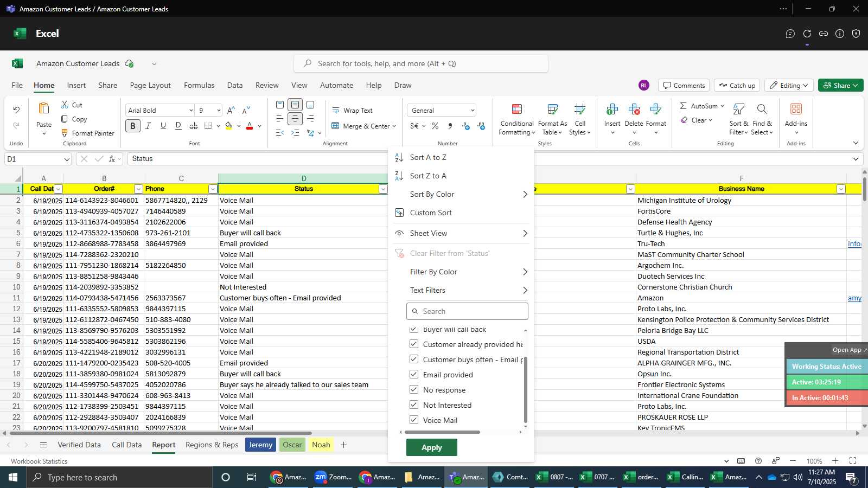Uncheck Not Interested filter checkbox

pos(414,404)
